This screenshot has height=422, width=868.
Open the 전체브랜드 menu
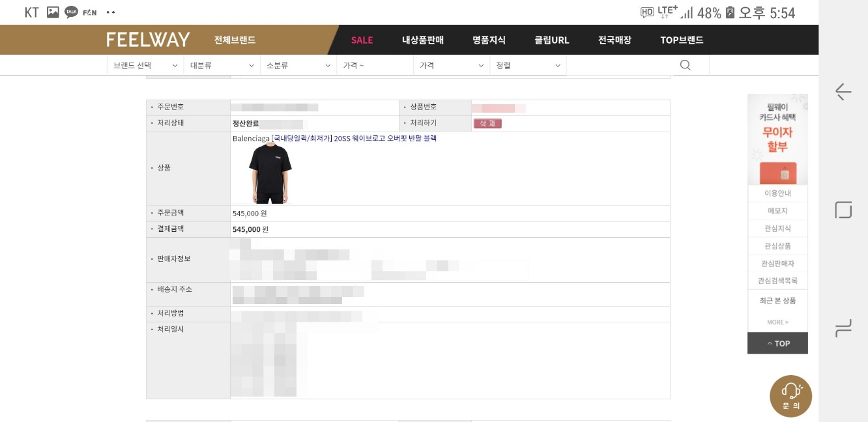coord(235,40)
